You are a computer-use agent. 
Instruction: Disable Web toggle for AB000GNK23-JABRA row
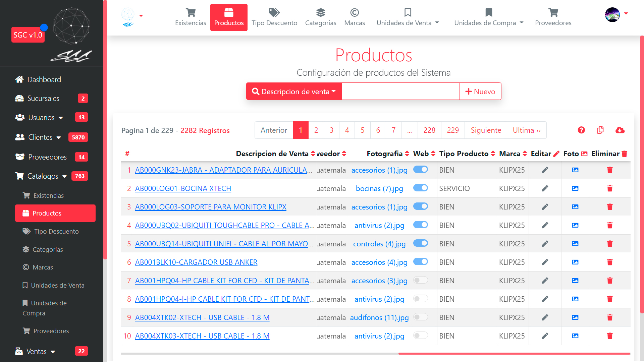pyautogui.click(x=420, y=170)
